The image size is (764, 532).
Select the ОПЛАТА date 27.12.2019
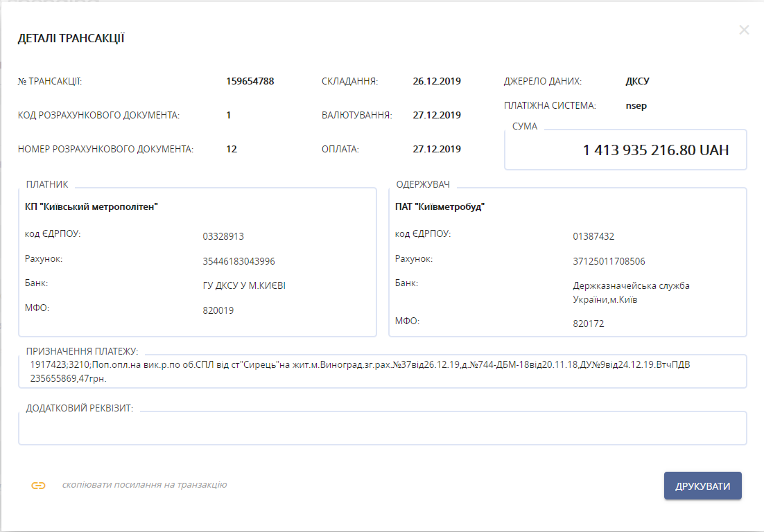pyautogui.click(x=437, y=150)
